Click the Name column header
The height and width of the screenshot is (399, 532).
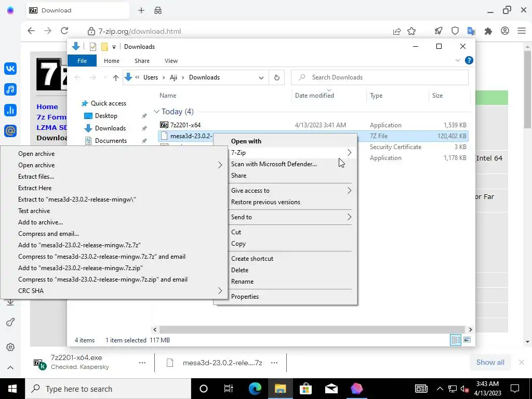(168, 96)
